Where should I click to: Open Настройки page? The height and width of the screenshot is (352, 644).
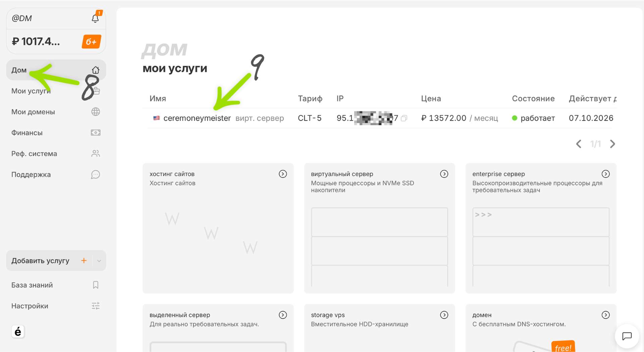(56, 306)
